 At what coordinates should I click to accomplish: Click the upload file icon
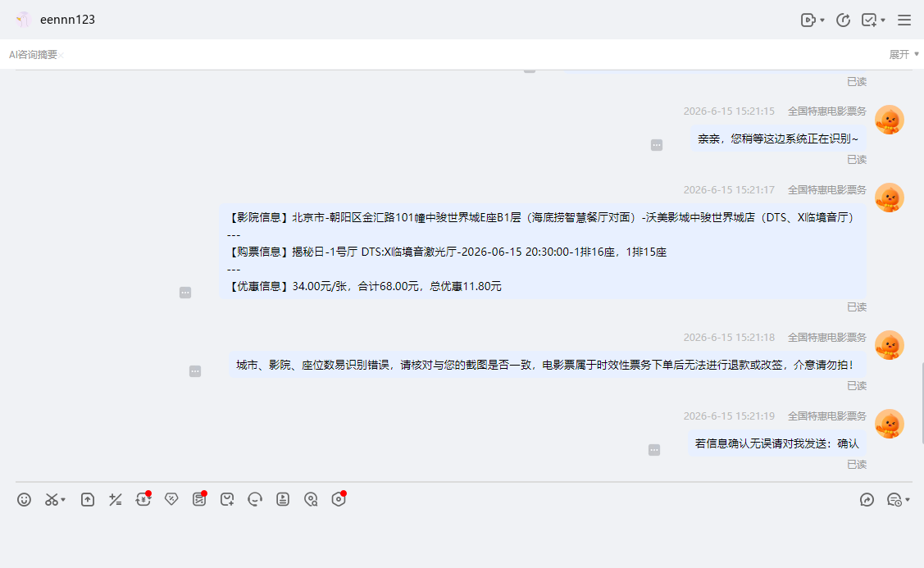click(87, 500)
